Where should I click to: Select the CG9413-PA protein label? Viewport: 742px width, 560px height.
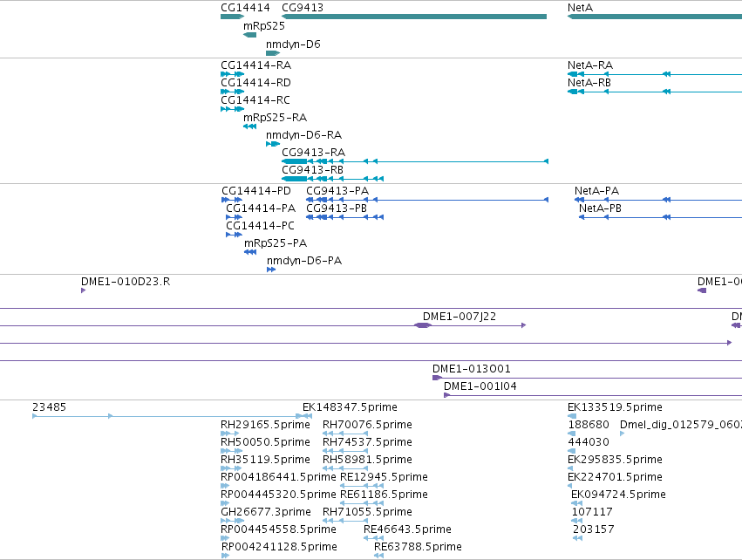click(x=337, y=191)
